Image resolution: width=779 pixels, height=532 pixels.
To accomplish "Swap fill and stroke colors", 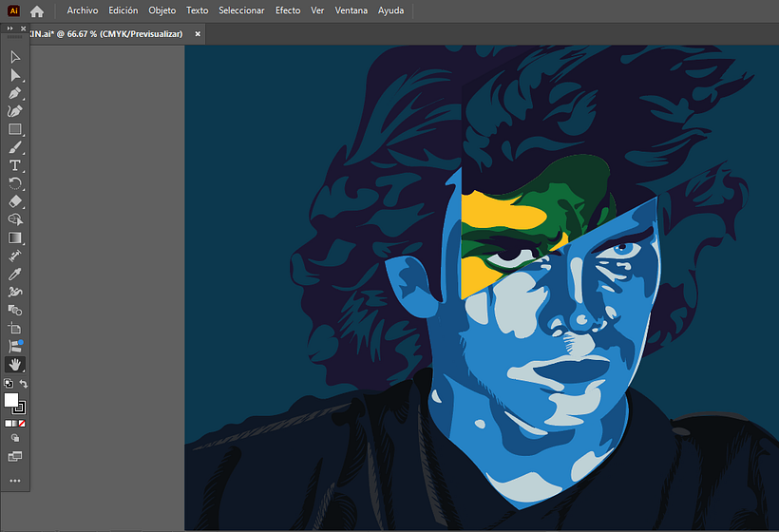I will point(24,384).
